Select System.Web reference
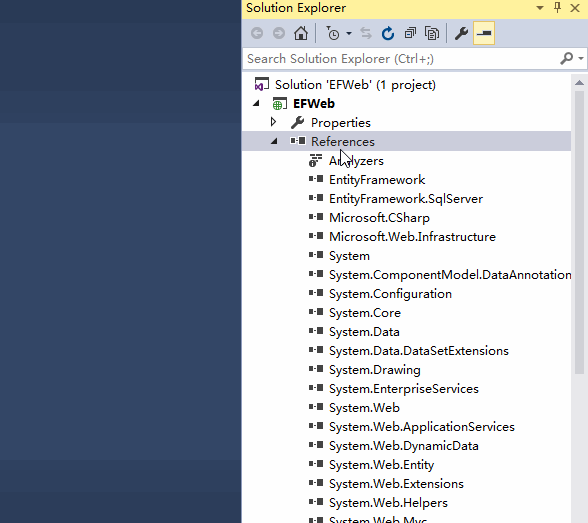Image resolution: width=588 pixels, height=523 pixels. (x=364, y=408)
